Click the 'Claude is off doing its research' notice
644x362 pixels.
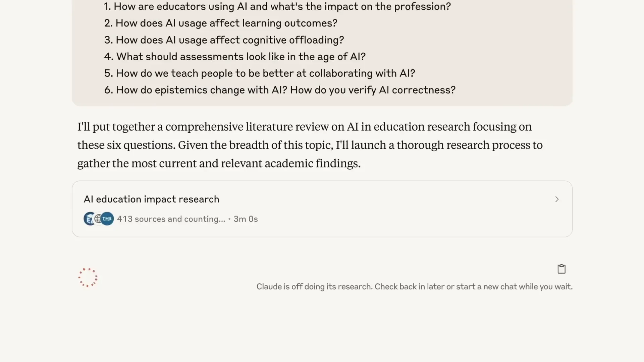pyautogui.click(x=415, y=287)
